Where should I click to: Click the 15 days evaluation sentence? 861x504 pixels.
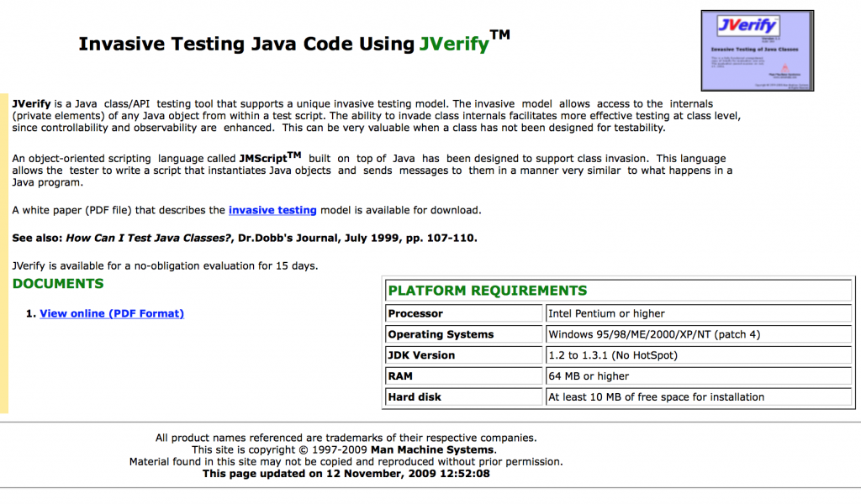166,266
